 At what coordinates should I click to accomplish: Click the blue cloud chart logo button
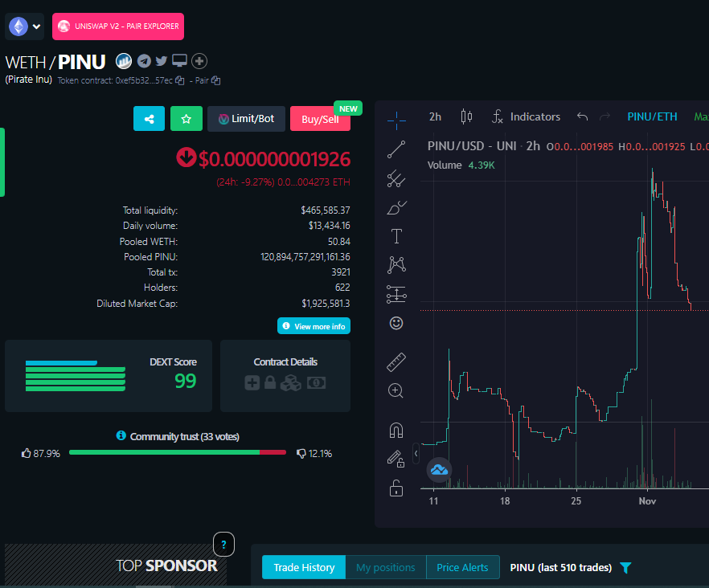tap(439, 470)
